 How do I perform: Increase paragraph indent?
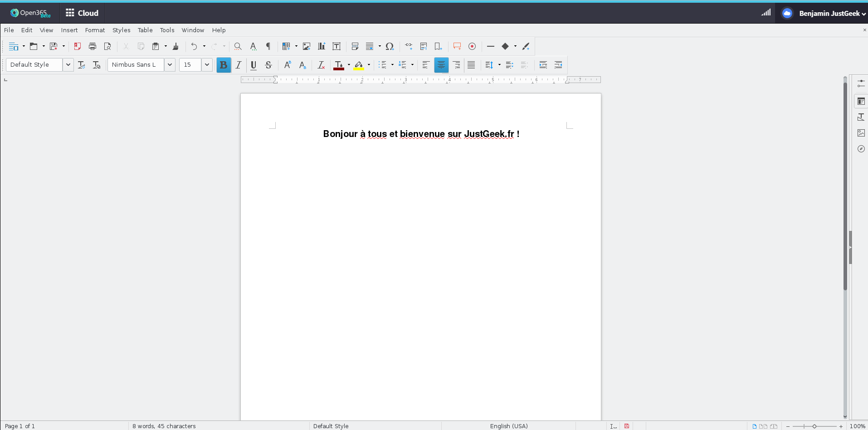tap(543, 65)
